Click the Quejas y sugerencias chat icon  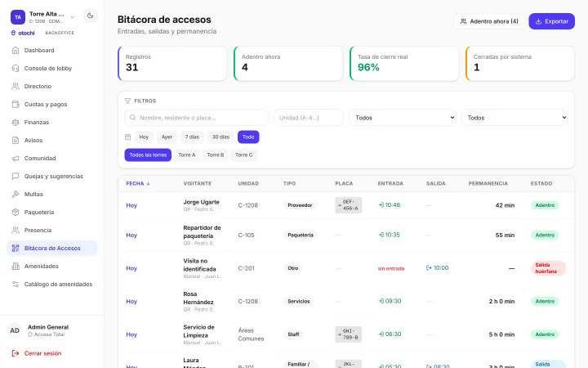click(16, 176)
